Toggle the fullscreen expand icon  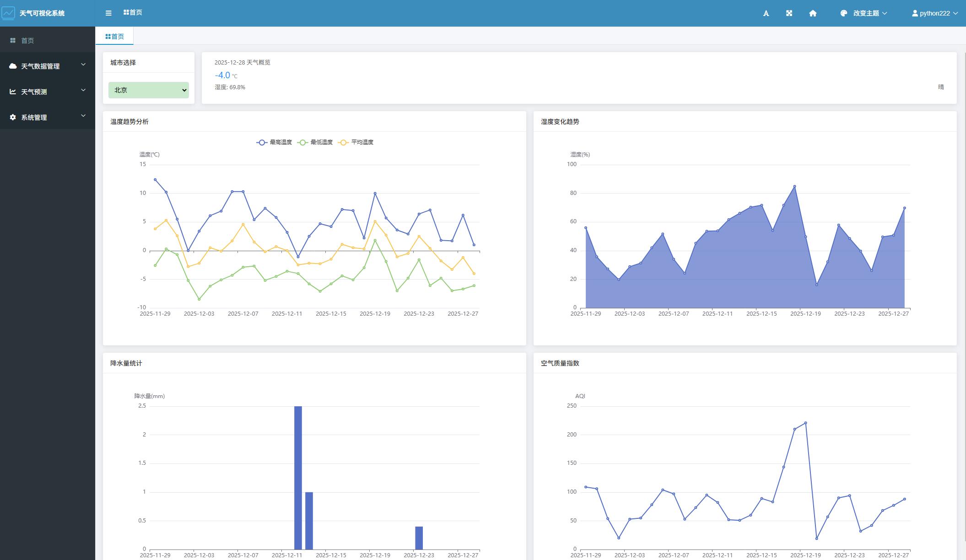click(789, 13)
